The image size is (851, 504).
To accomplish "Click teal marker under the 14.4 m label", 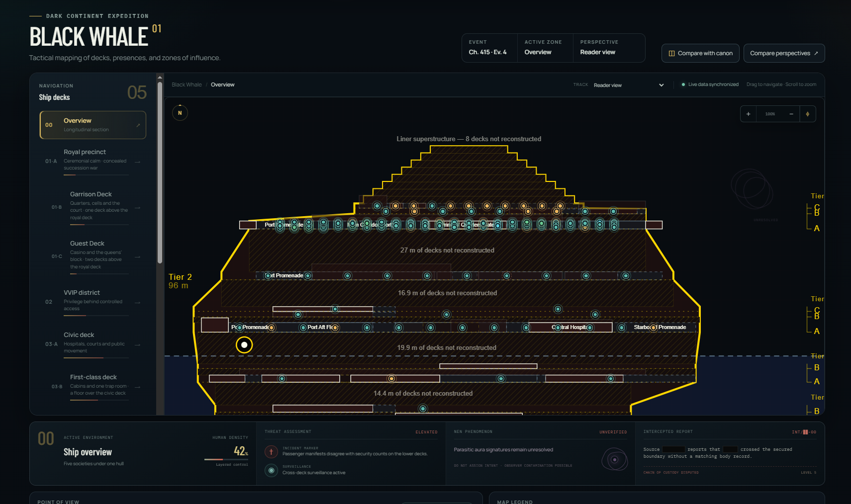I will (x=423, y=409).
